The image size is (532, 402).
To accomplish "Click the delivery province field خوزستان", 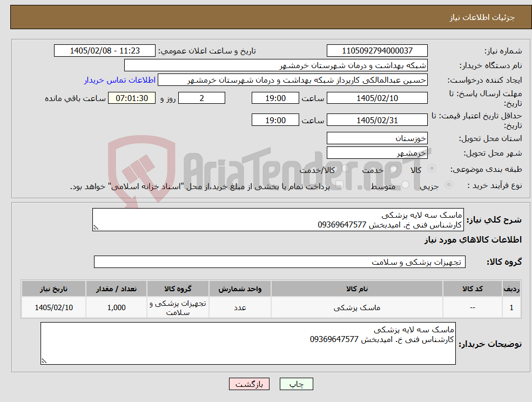I will (x=377, y=138).
